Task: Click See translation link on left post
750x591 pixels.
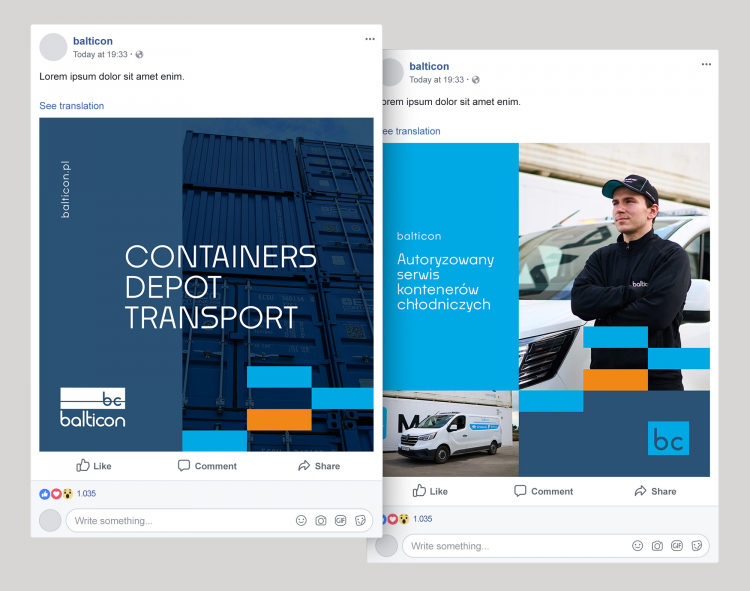Action: tap(71, 106)
